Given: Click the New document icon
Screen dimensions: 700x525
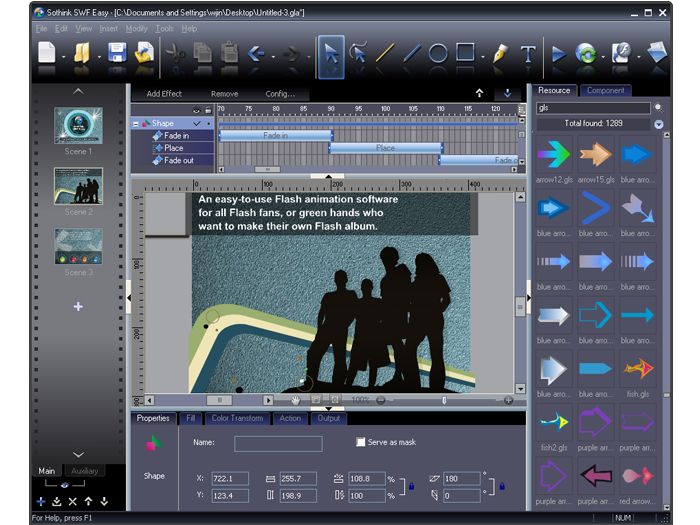Looking at the screenshot, I should click(x=46, y=53).
